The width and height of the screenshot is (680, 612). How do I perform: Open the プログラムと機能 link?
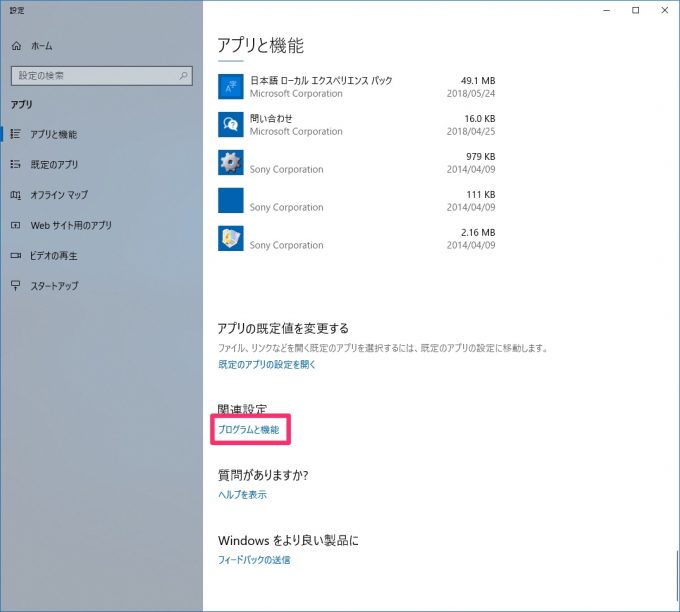point(248,429)
